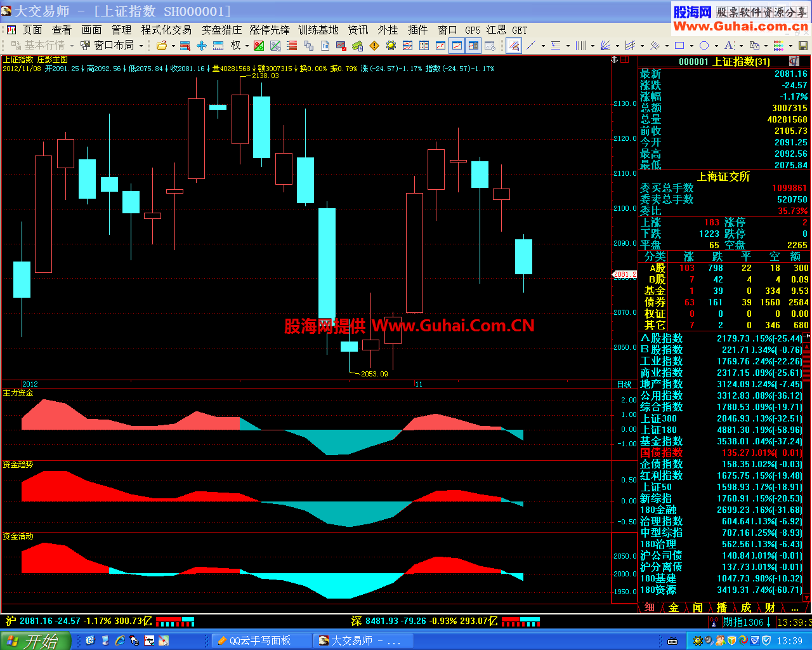Select the trend line drawing tool

(531, 46)
